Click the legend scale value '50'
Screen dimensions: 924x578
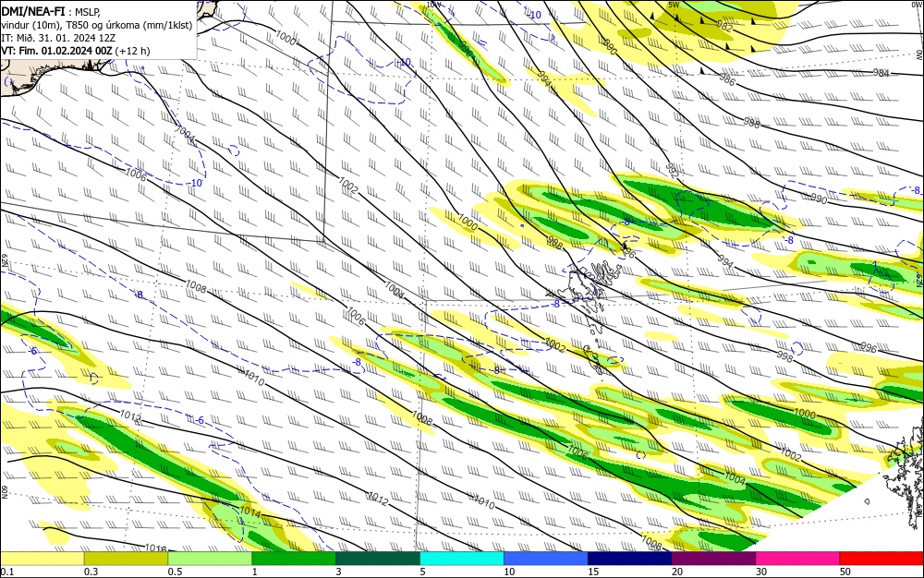click(x=845, y=572)
